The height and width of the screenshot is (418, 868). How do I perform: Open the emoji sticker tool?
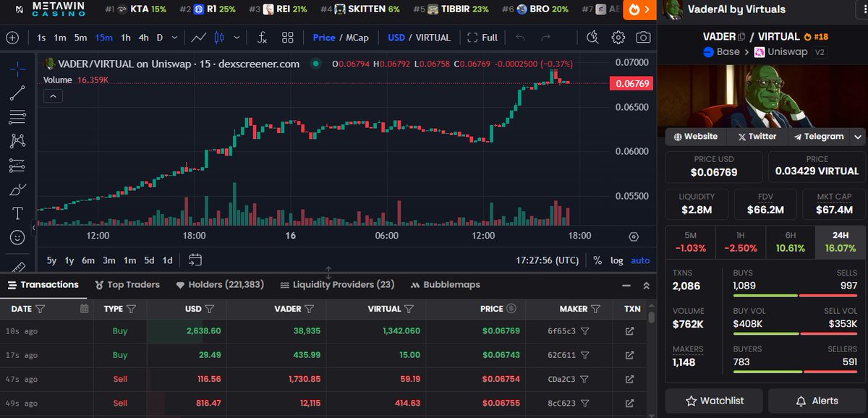16,236
